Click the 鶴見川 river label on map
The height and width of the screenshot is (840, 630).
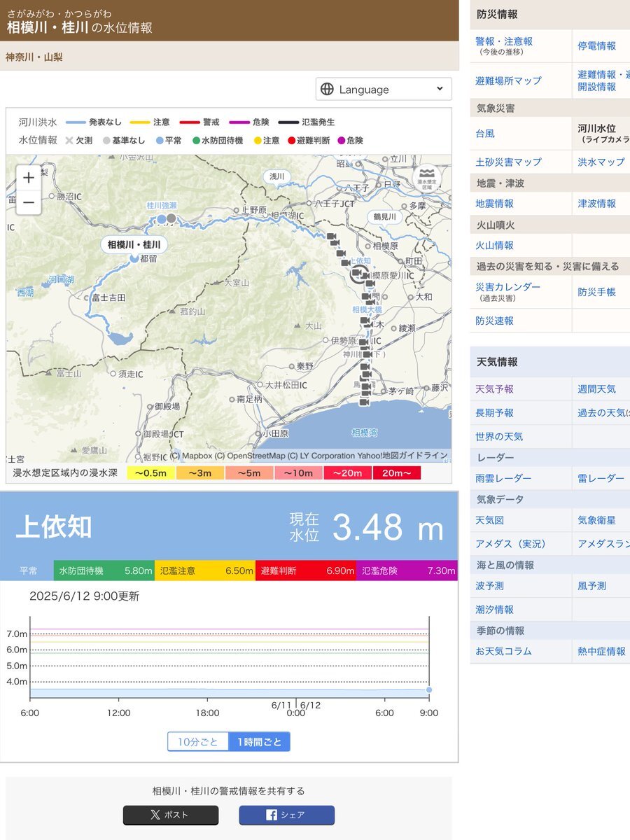pyautogui.click(x=384, y=216)
